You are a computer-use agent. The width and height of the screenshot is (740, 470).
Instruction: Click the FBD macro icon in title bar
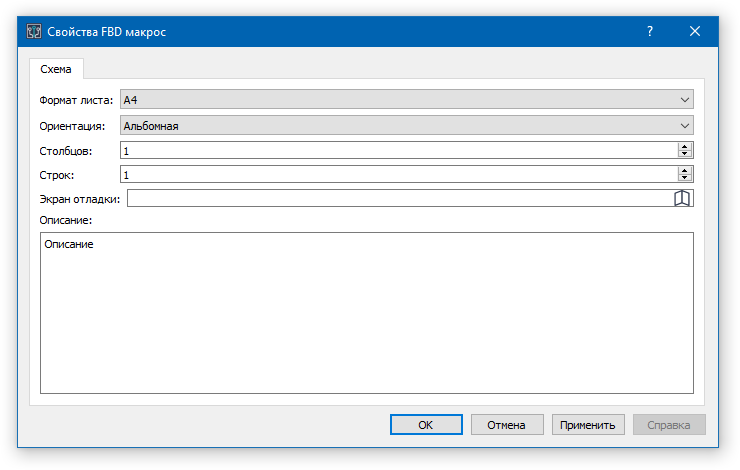pos(33,31)
